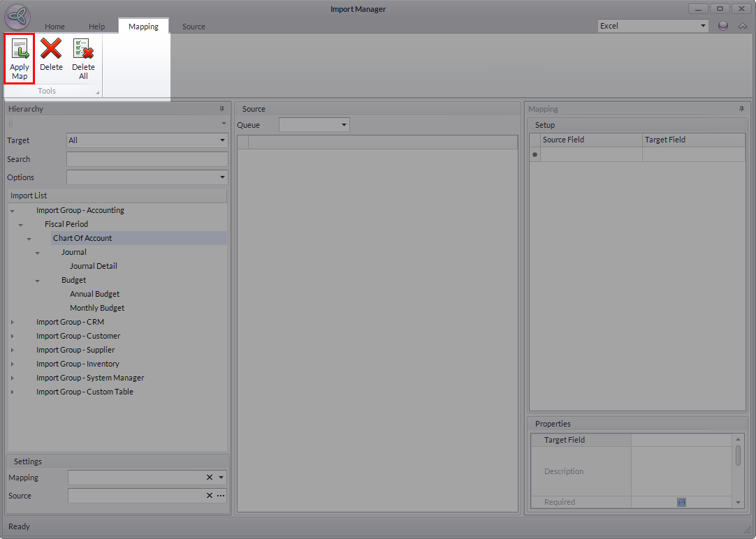Screen dimensions: 756x539
Task: Open the Home ribbon tab
Action: coord(54,27)
